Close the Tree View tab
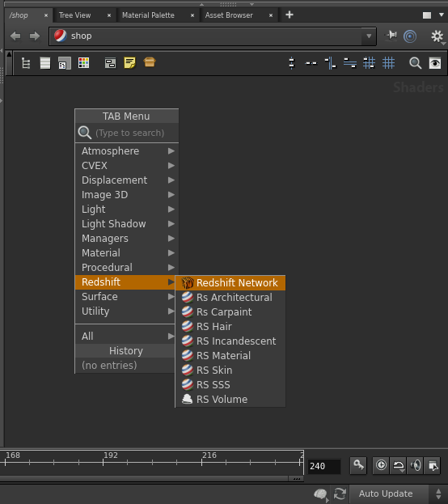The width and height of the screenshot is (448, 504). (109, 15)
